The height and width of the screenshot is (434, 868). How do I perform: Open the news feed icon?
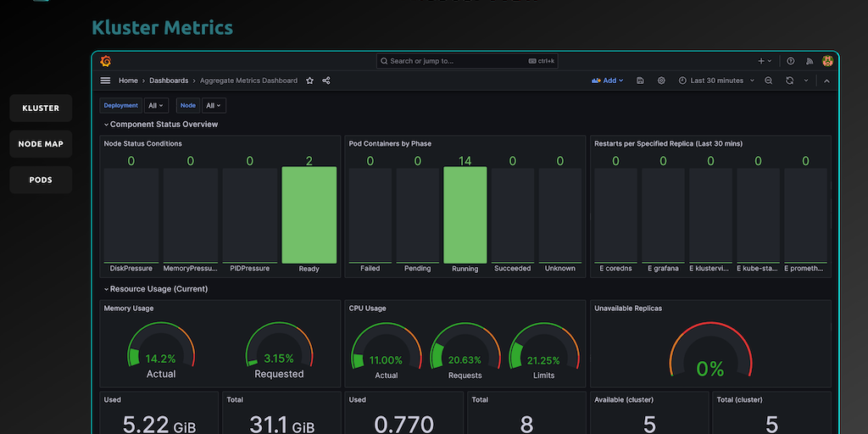(x=810, y=61)
